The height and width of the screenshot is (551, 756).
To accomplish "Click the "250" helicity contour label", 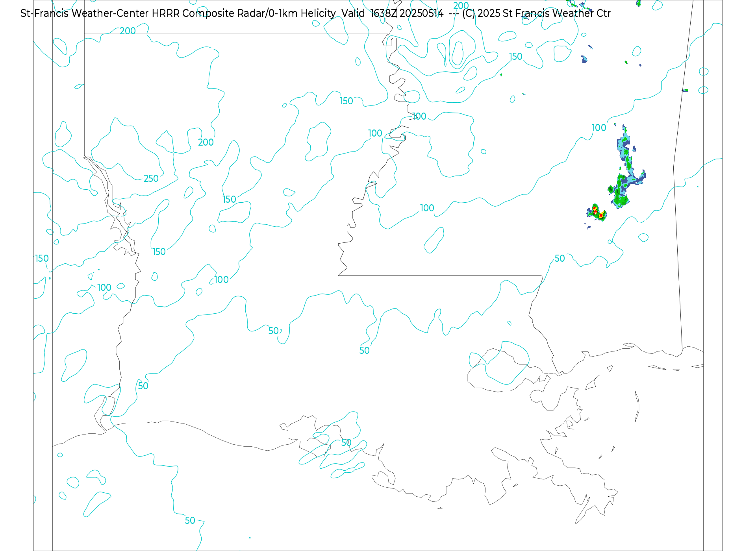I will [x=151, y=179].
